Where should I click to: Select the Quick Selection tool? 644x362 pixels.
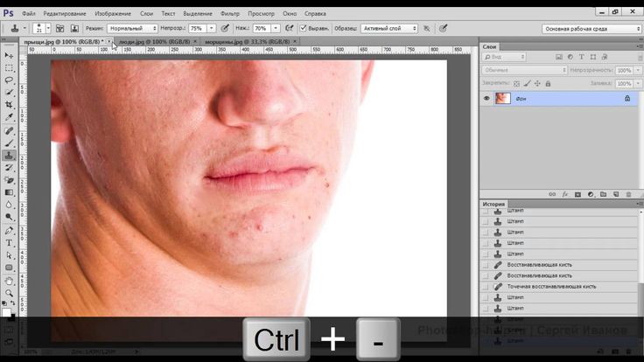click(x=9, y=93)
